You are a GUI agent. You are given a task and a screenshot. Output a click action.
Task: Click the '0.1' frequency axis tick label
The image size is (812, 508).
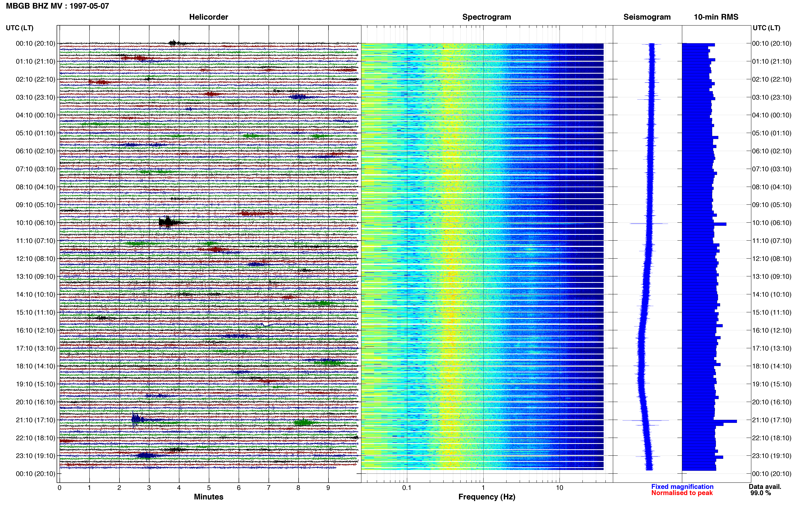coord(407,488)
